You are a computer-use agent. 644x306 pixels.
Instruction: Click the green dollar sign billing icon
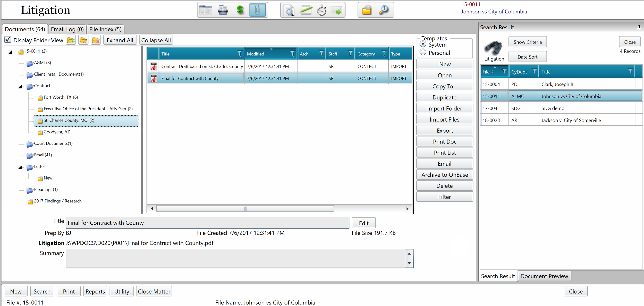(240, 10)
